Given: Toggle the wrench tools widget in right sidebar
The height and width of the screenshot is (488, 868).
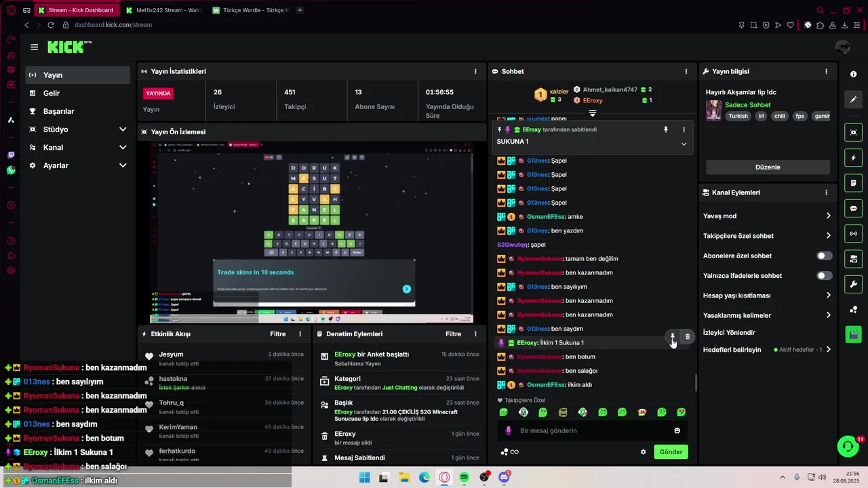Looking at the screenshot, I should tap(853, 284).
